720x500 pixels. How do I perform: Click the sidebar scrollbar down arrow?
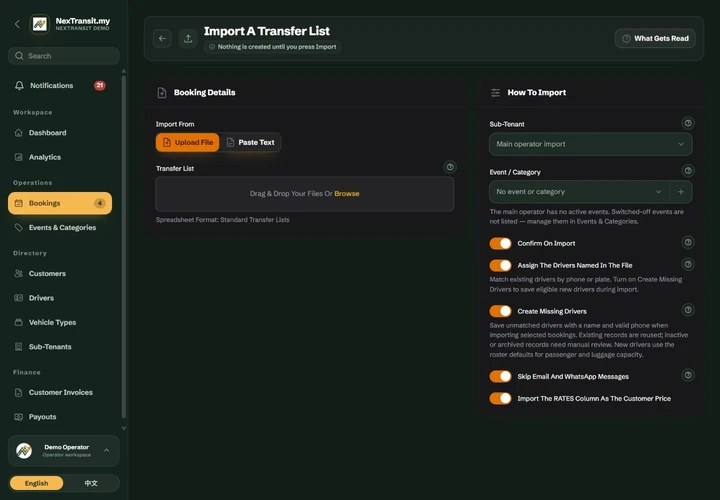click(124, 428)
